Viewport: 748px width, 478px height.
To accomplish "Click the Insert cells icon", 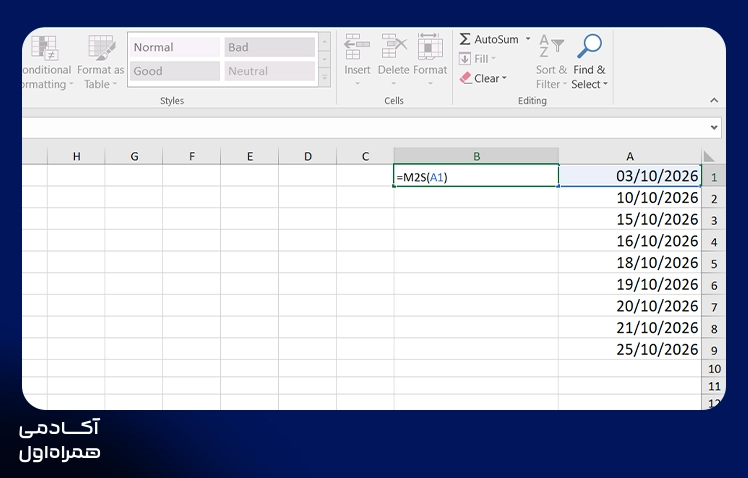I will point(357,47).
